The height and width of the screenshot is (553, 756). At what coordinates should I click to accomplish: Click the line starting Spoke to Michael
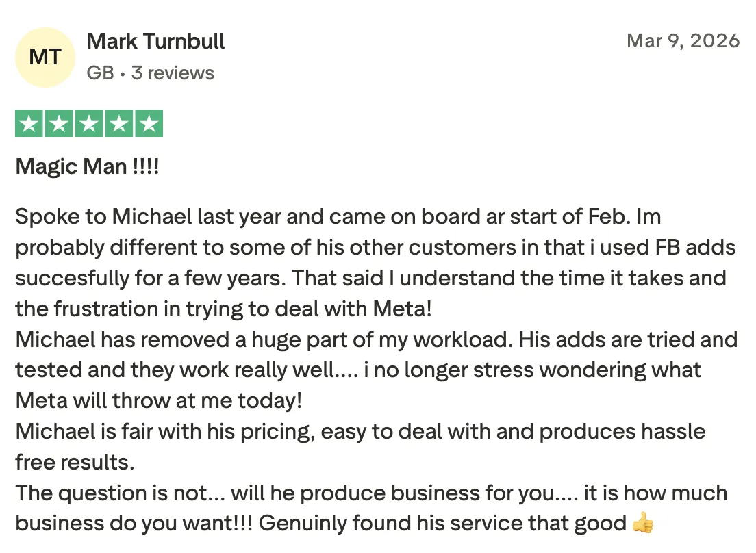[x=338, y=217]
